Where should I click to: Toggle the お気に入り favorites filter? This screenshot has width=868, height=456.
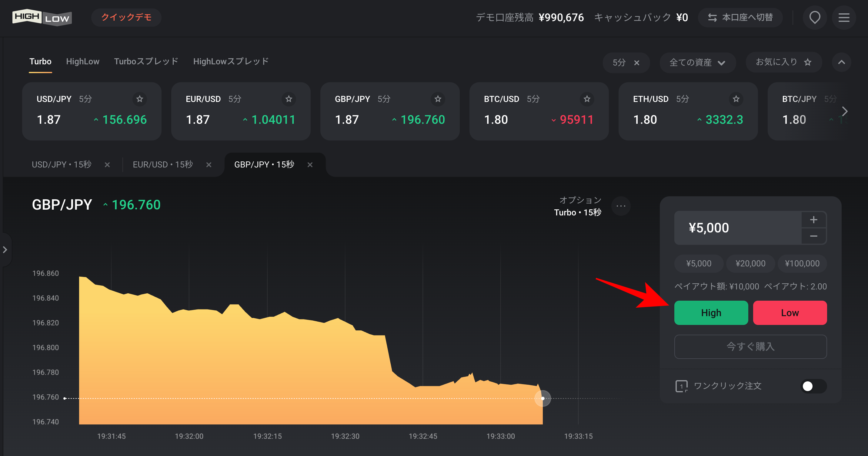(783, 62)
